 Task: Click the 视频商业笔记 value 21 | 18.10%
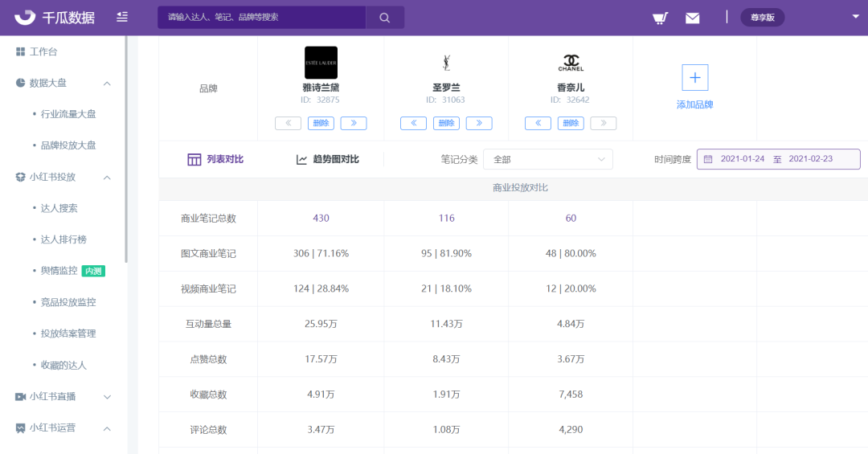(x=446, y=288)
